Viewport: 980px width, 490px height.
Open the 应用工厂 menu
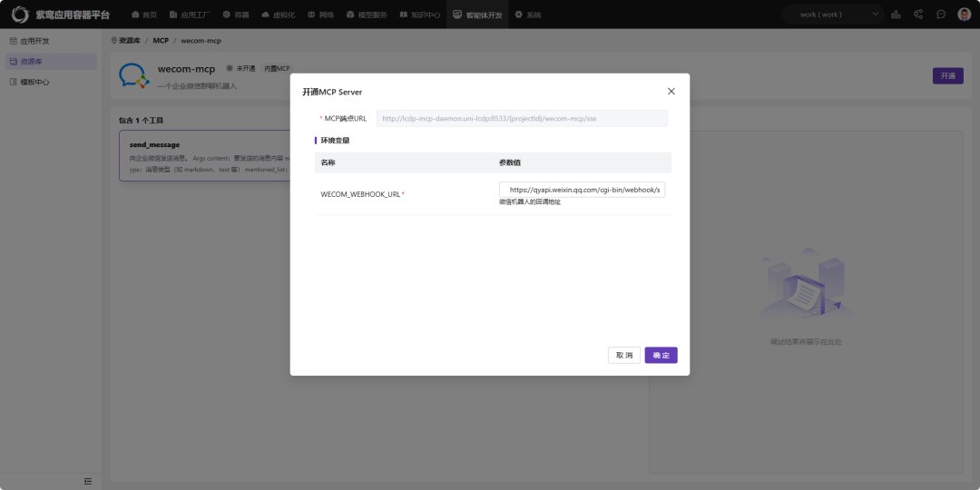click(x=190, y=15)
